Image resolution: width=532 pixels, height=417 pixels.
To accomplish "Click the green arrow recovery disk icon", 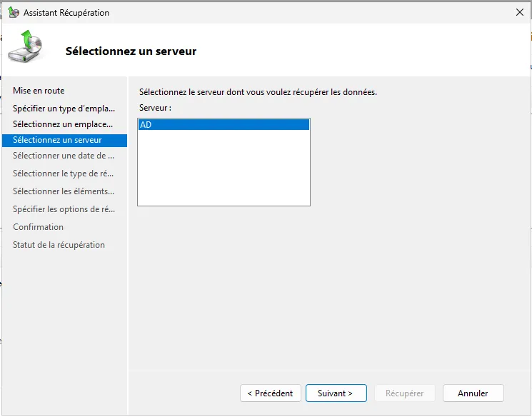I will pyautogui.click(x=25, y=47).
